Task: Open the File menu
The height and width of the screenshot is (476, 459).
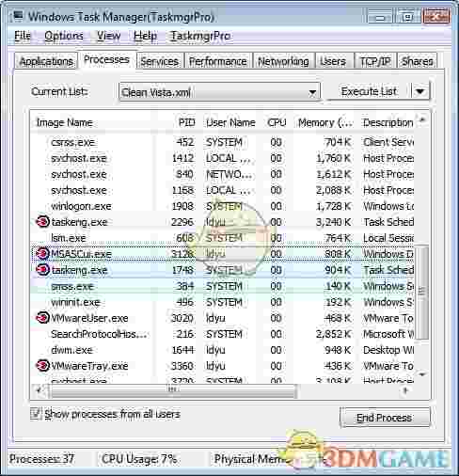Action: click(x=23, y=36)
